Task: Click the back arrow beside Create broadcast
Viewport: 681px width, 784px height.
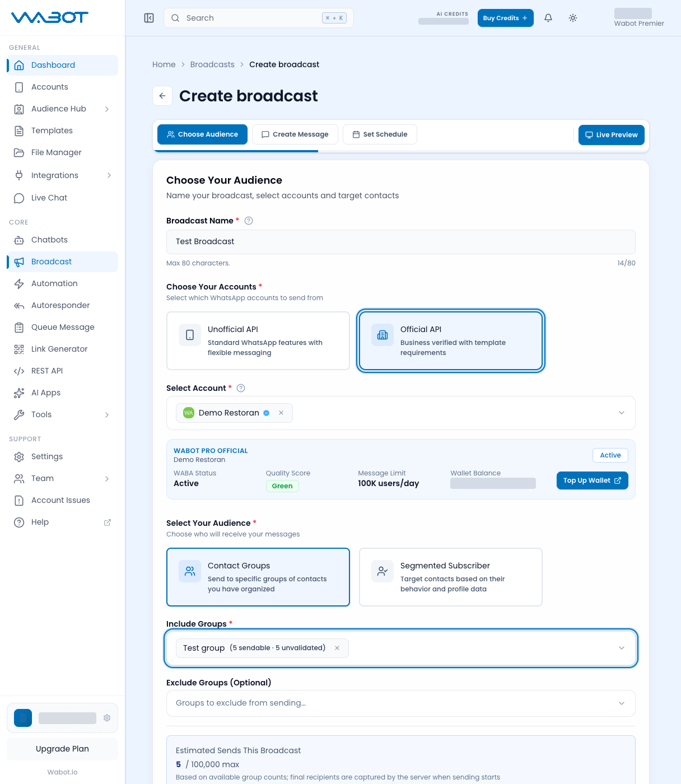Action: click(162, 96)
